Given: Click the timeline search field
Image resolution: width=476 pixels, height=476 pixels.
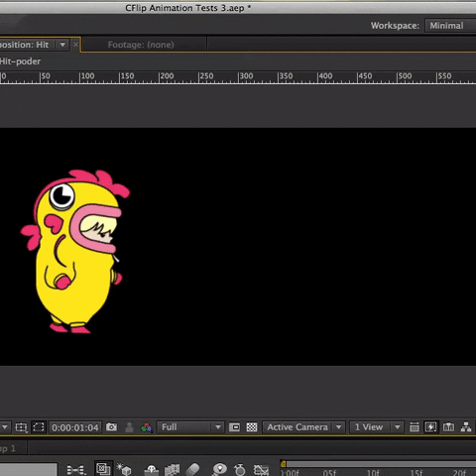Looking at the screenshot, I should tap(29, 469).
